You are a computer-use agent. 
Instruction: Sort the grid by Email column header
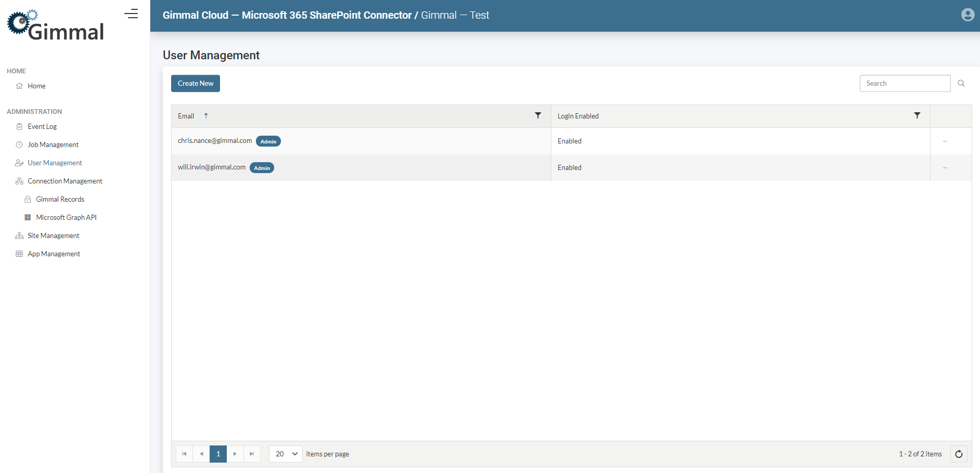[x=186, y=116]
